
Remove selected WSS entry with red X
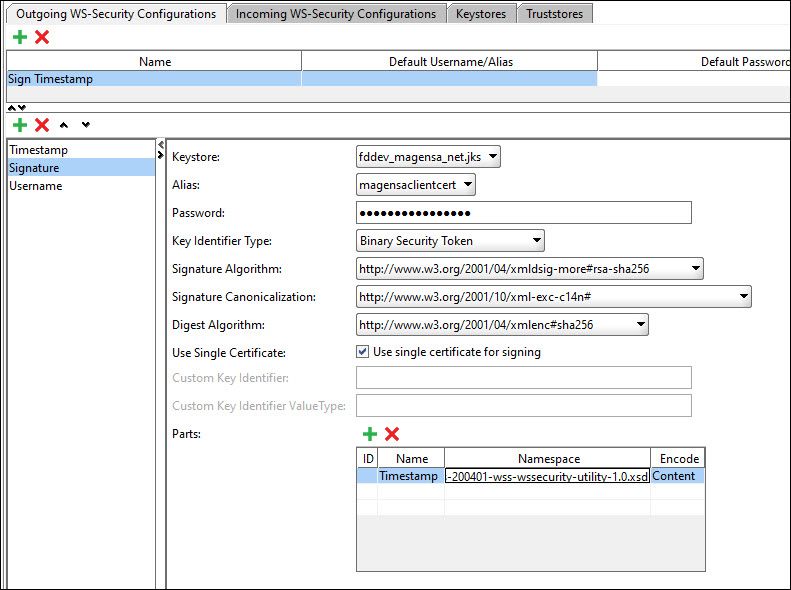[x=42, y=125]
